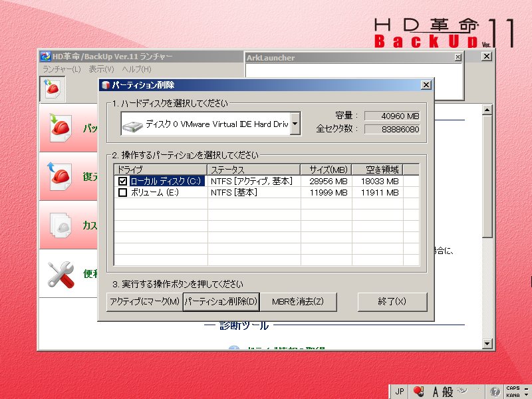Check the ボリューム (E:) checkbox
The height and width of the screenshot is (399, 532).
coord(122,193)
